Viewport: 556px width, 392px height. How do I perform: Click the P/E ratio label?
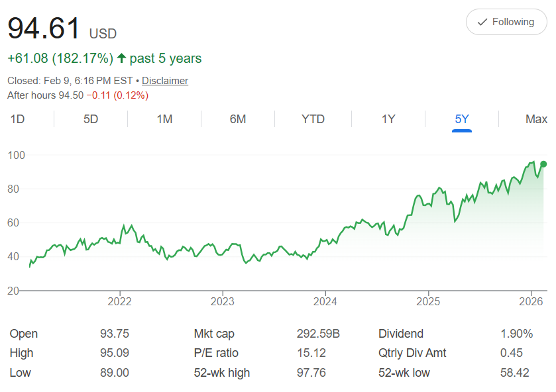[x=216, y=353]
